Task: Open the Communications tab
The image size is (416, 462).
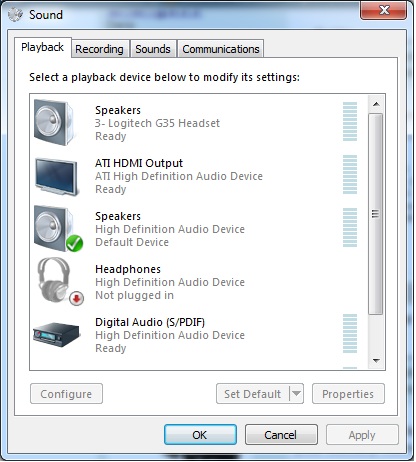Action: (221, 49)
